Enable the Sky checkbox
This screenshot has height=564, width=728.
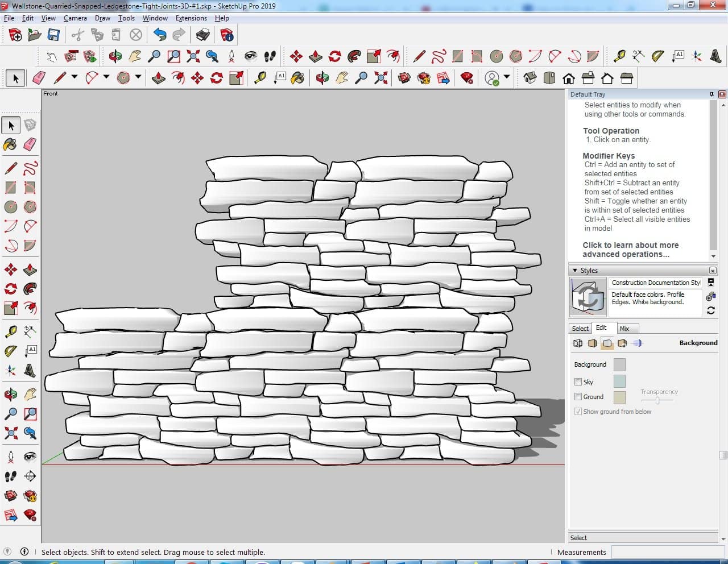578,382
